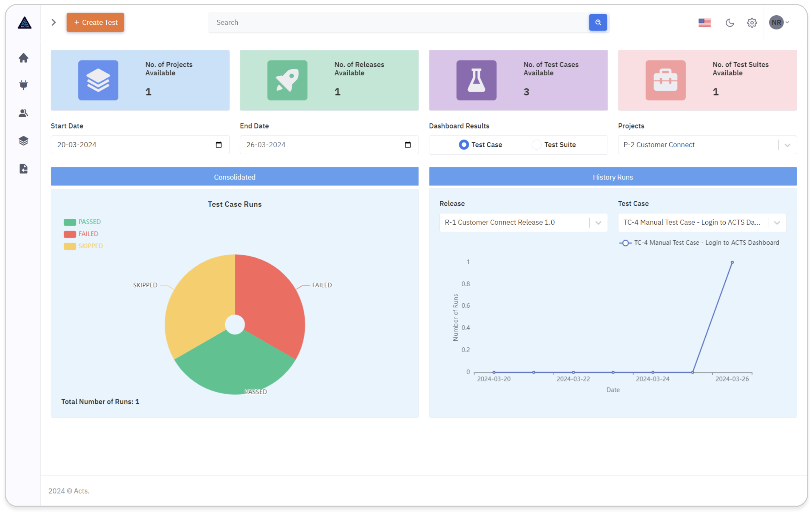Viewport: 812px width, 513px height.
Task: Select the Test Case radio button
Action: coord(464,145)
